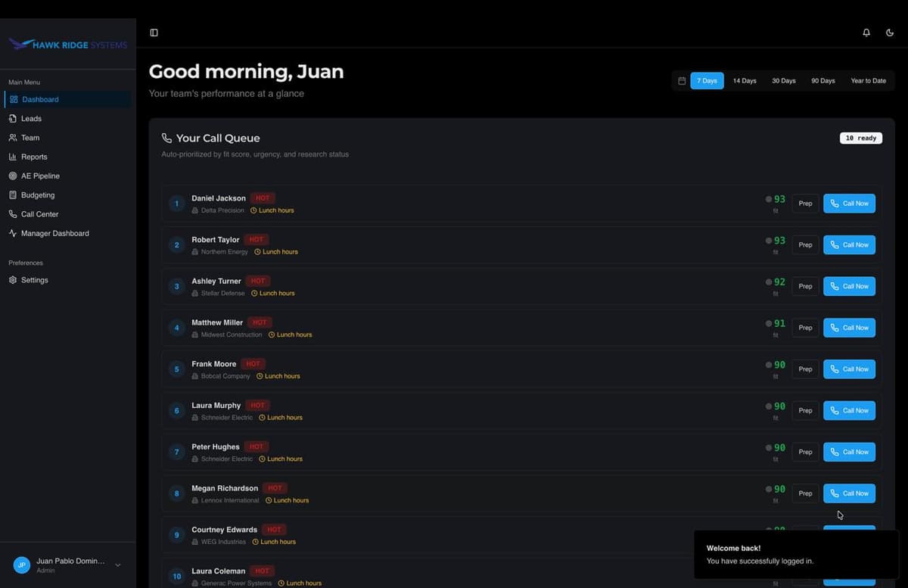Open Settings via the gear icon

12,280
